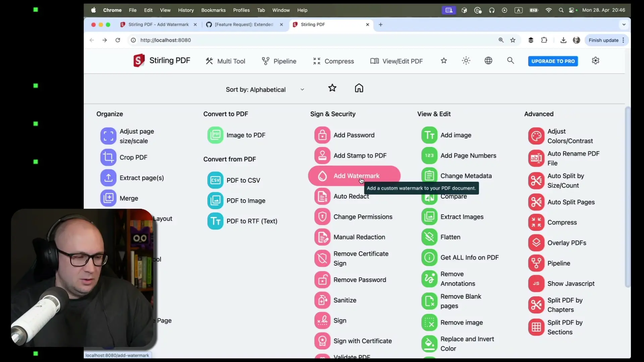Open the History menu in menu bar
644x362 pixels.
[x=186, y=10]
